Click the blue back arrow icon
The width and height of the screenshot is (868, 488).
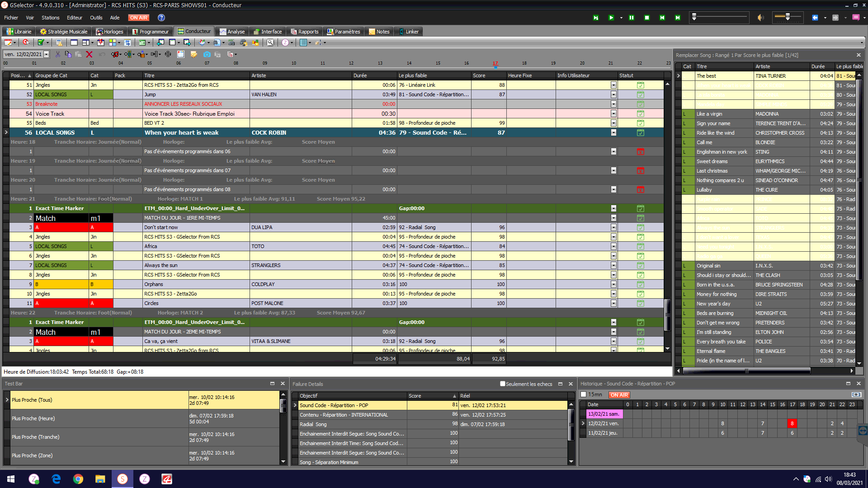pos(815,18)
